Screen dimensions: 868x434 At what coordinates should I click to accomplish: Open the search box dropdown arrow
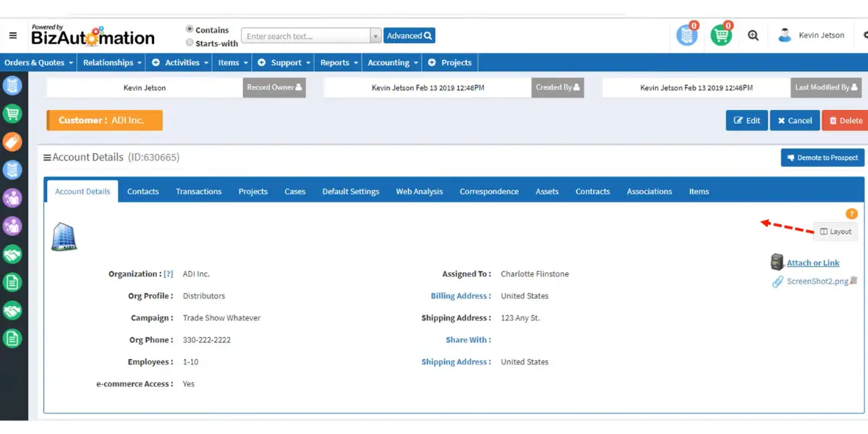click(x=375, y=36)
